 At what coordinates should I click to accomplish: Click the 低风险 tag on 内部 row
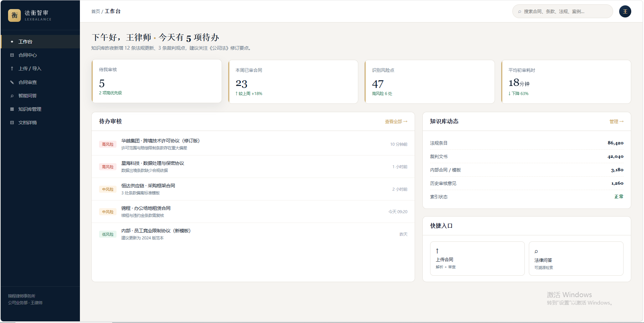[x=108, y=234]
